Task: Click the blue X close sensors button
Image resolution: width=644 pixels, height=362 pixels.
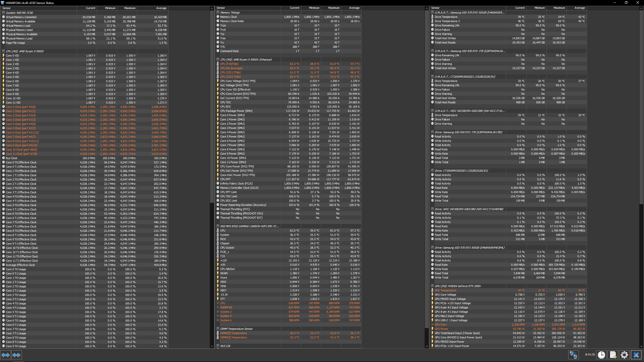Action: pos(636,355)
